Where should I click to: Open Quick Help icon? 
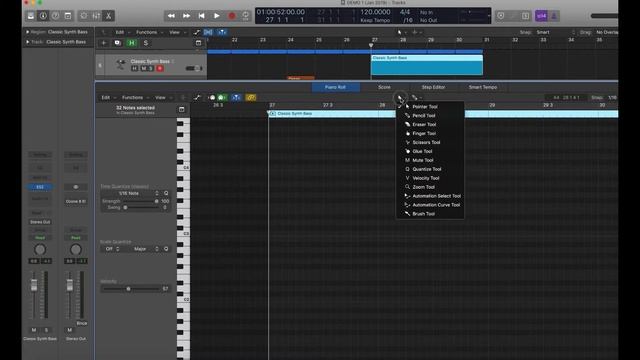click(56, 16)
